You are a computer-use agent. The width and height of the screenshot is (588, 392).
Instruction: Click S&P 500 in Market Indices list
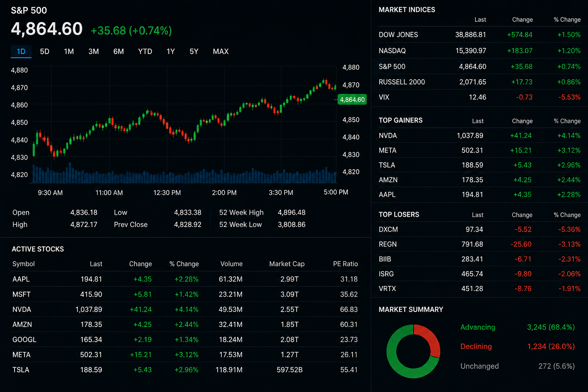point(480,66)
